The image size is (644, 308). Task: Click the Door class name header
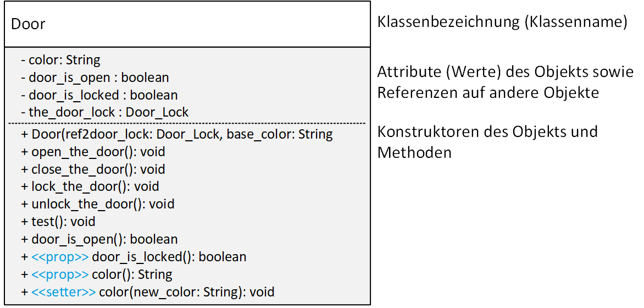(x=28, y=24)
